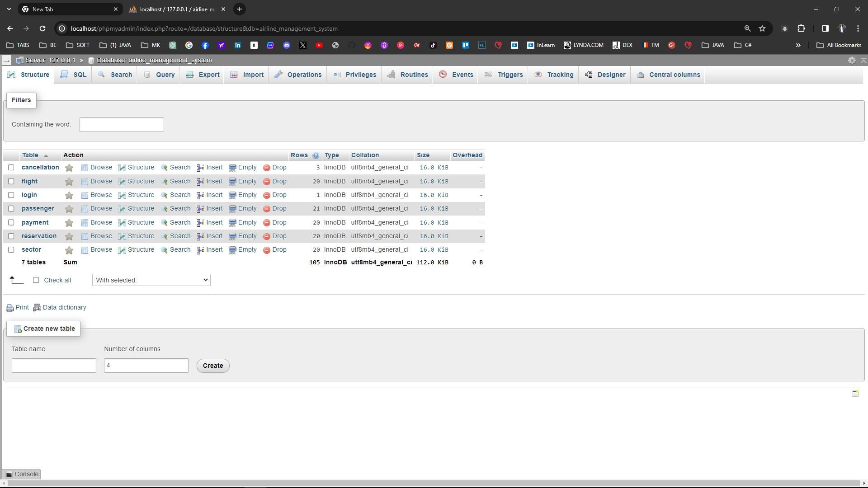Switch to the SQL tab
The width and height of the screenshot is (868, 488).
[73, 75]
